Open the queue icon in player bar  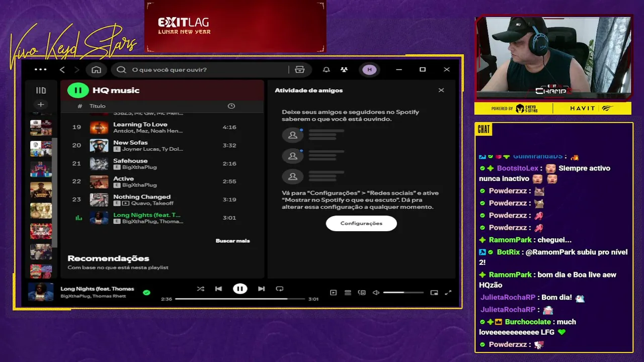pyautogui.click(x=348, y=293)
